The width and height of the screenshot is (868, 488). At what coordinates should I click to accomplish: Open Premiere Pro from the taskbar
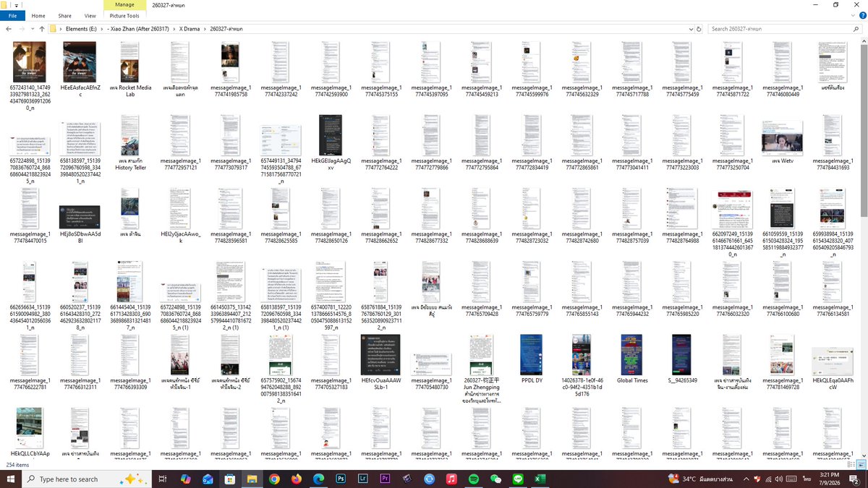pyautogui.click(x=385, y=479)
